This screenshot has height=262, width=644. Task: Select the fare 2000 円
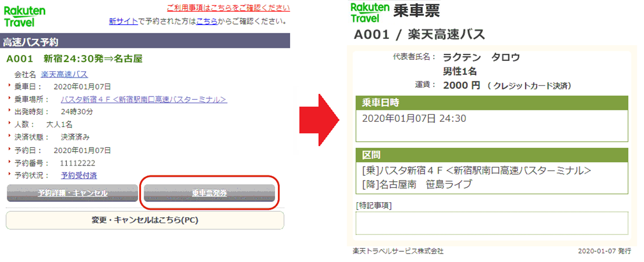click(462, 86)
